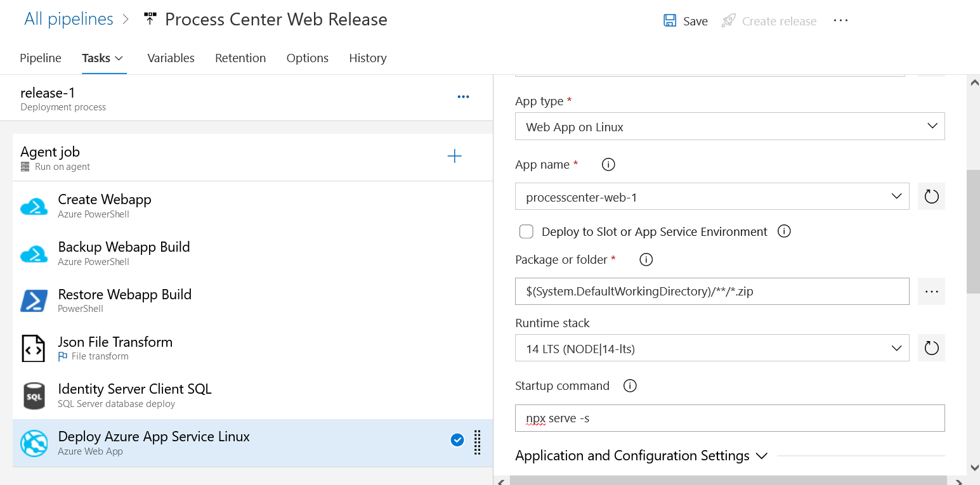Screen dimensions: 980x485
Task: Open the header more actions ellipsis
Action: pyautogui.click(x=840, y=20)
